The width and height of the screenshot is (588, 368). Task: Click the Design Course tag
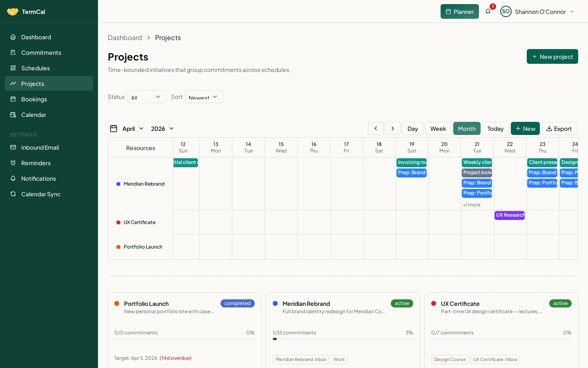click(450, 359)
